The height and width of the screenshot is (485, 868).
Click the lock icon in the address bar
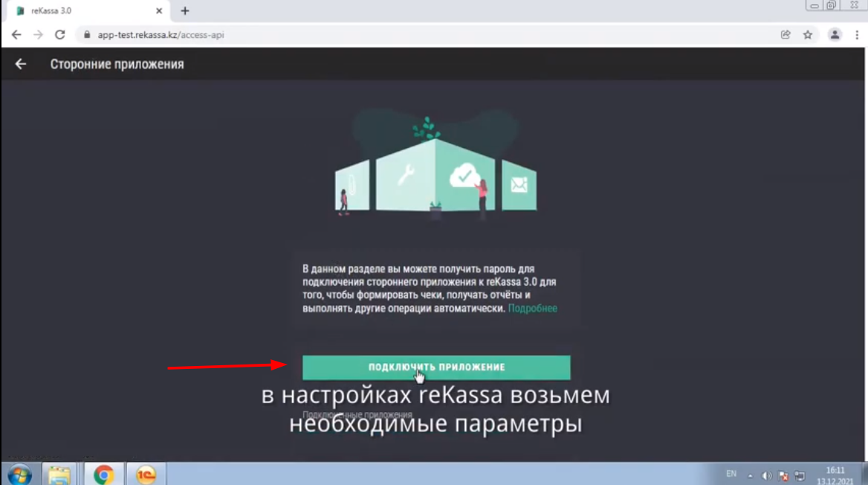87,35
